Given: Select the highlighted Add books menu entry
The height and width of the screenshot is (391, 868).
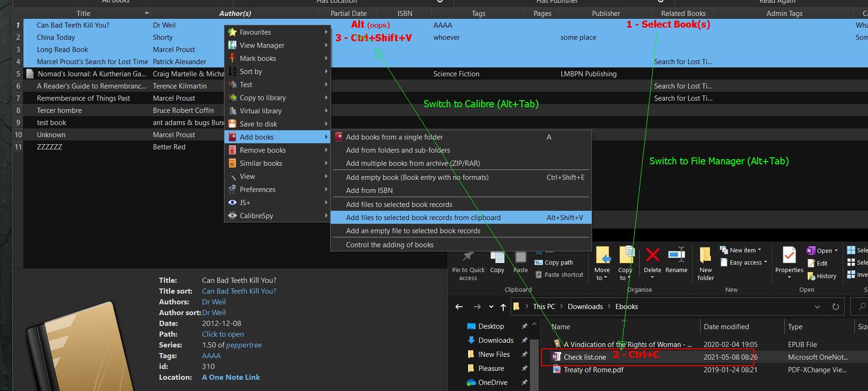Looking at the screenshot, I should click(277, 137).
